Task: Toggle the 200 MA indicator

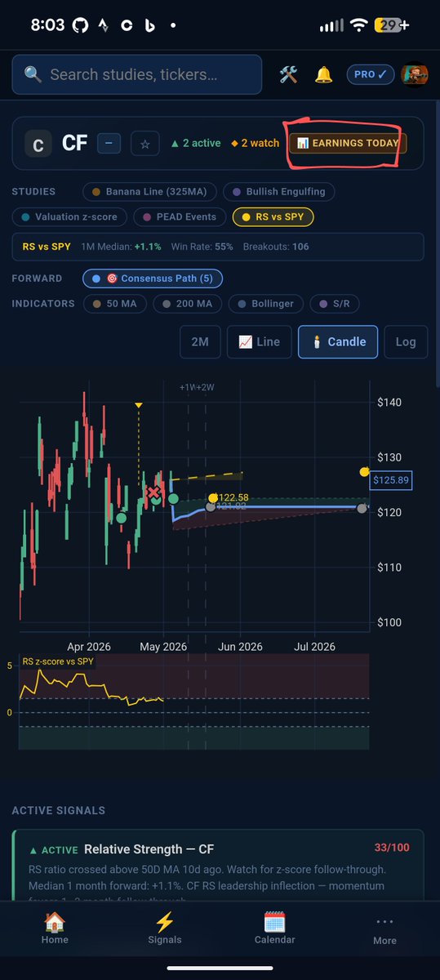Action: click(188, 304)
